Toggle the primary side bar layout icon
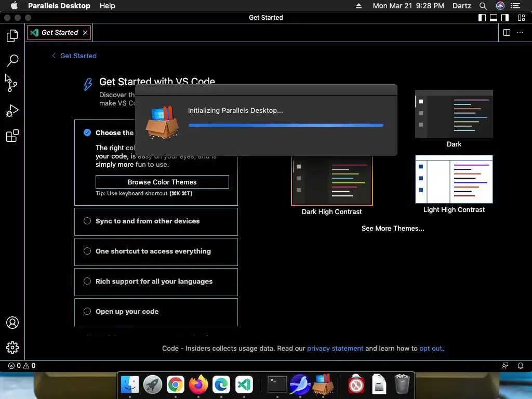 (x=482, y=18)
